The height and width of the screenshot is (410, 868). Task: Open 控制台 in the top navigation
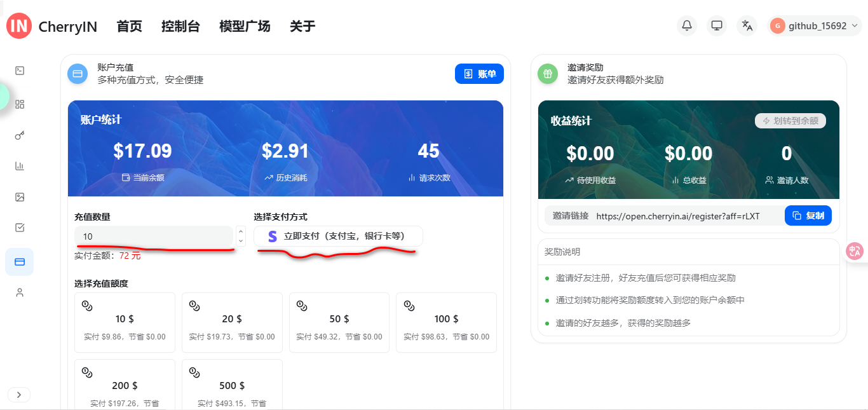point(180,26)
